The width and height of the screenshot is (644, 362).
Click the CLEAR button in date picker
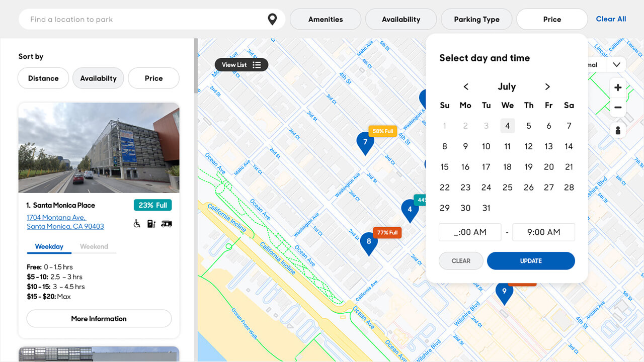coord(461,261)
